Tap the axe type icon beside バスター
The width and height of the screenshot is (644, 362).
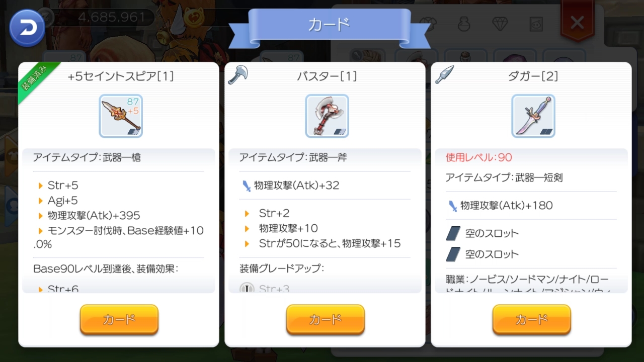tap(238, 74)
